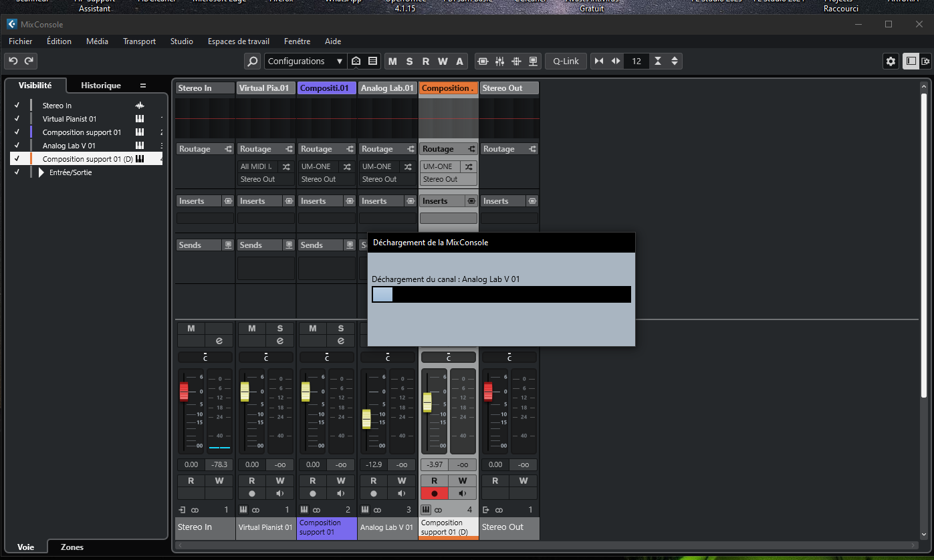
Task: Open the Configurations dropdown
Action: pos(305,61)
